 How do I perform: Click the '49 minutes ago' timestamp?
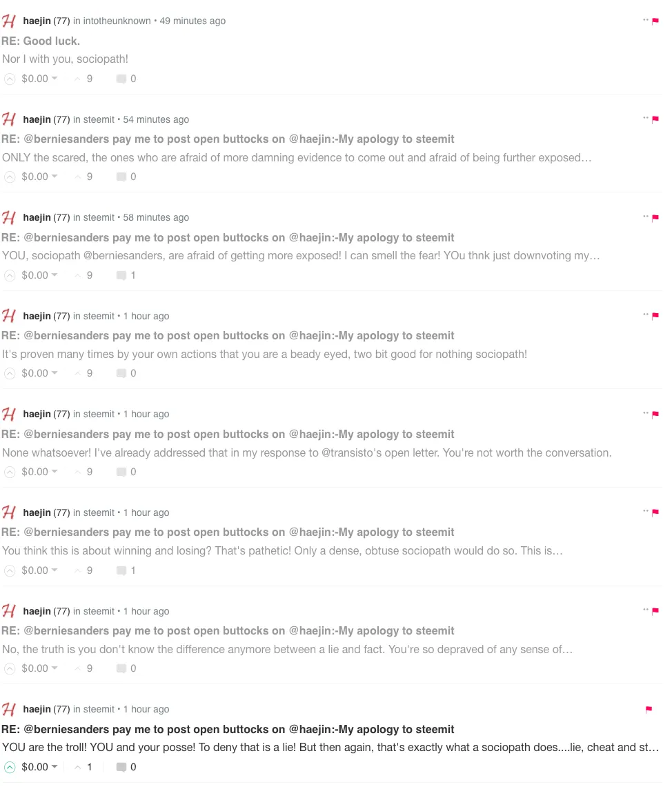pos(192,21)
